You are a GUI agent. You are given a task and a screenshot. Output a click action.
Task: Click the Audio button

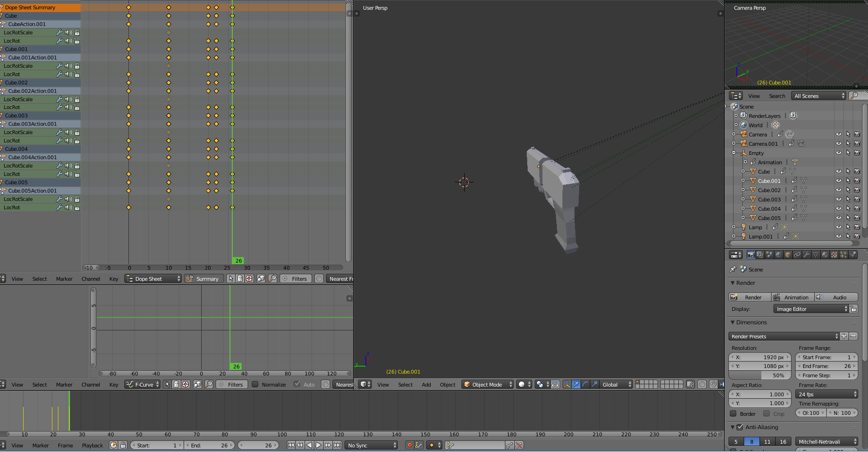tap(836, 297)
